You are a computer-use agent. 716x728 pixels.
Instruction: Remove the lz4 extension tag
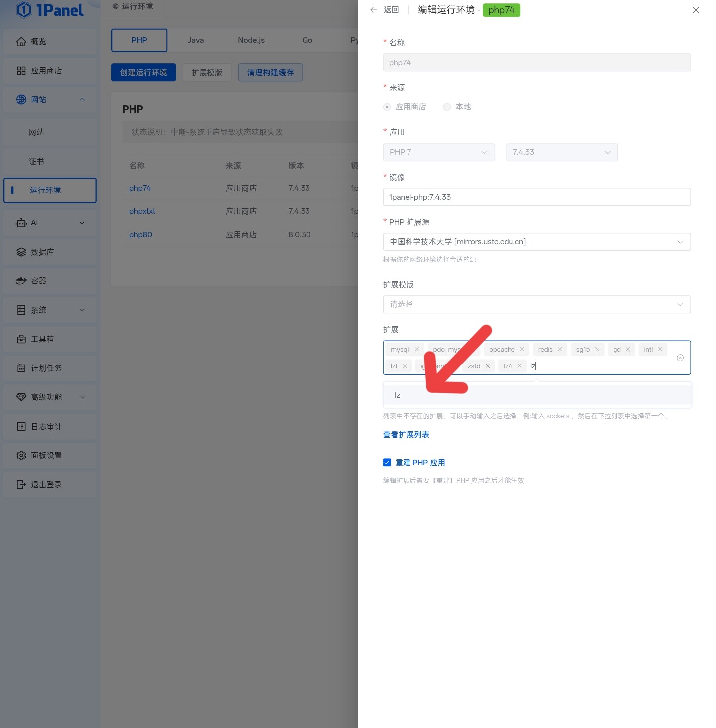pos(519,366)
